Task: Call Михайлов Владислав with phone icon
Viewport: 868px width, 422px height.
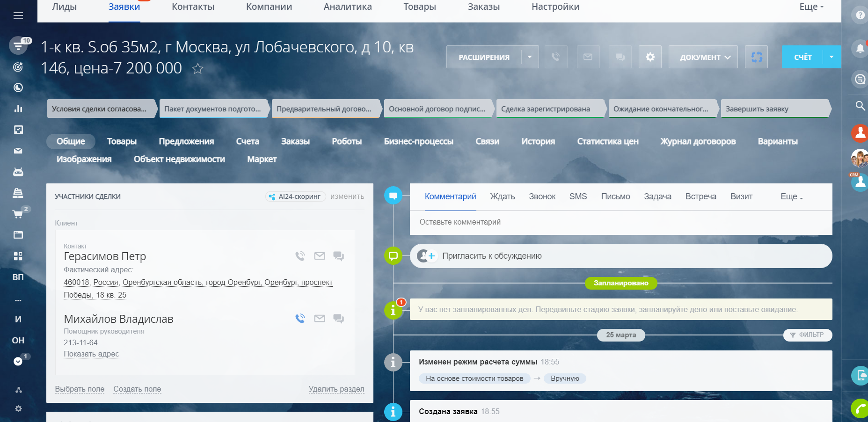Action: point(300,319)
